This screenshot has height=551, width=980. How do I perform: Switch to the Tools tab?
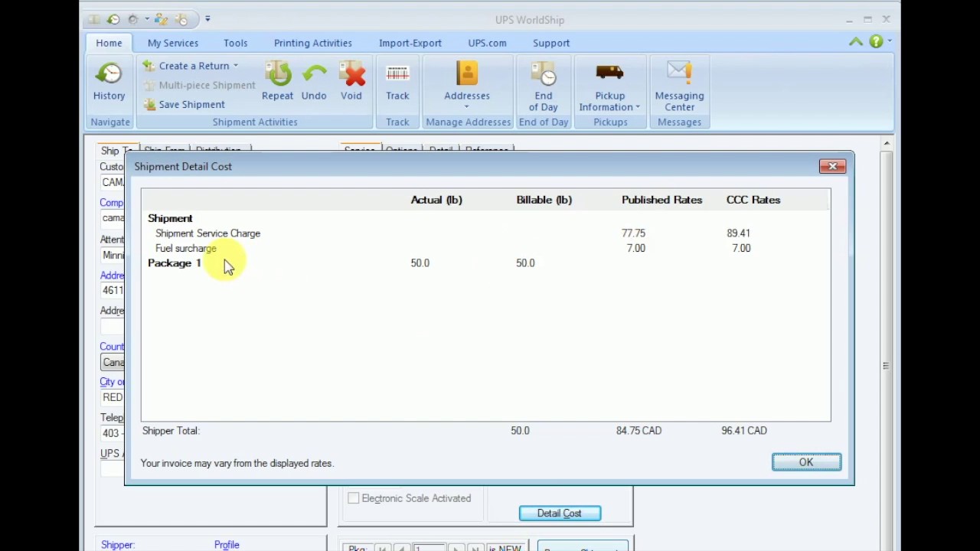point(236,43)
